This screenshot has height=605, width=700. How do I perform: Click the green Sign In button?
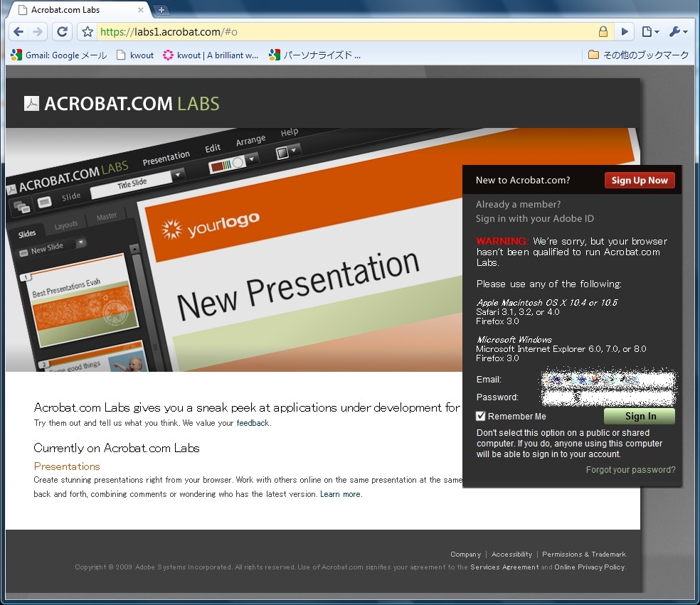pos(640,417)
